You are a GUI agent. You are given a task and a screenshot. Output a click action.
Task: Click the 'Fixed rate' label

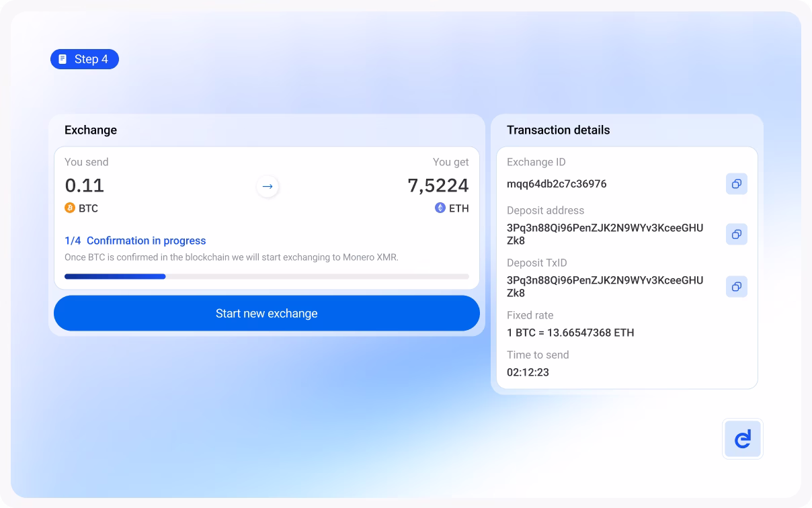pos(530,315)
